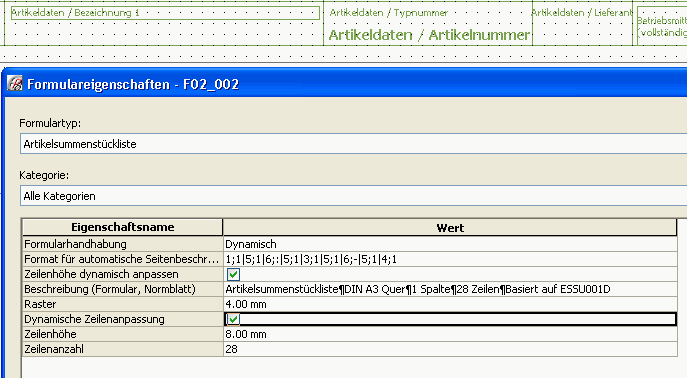Select the Dynamische Zeilenanpassung property name
Image resolution: width=687 pixels, height=378 pixels.
coord(123,319)
